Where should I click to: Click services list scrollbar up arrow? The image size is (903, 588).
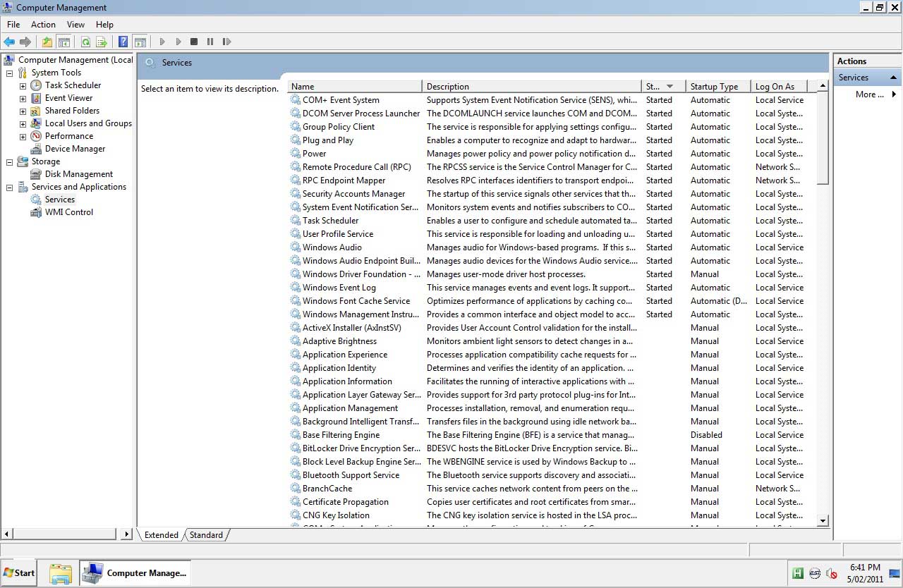point(823,86)
